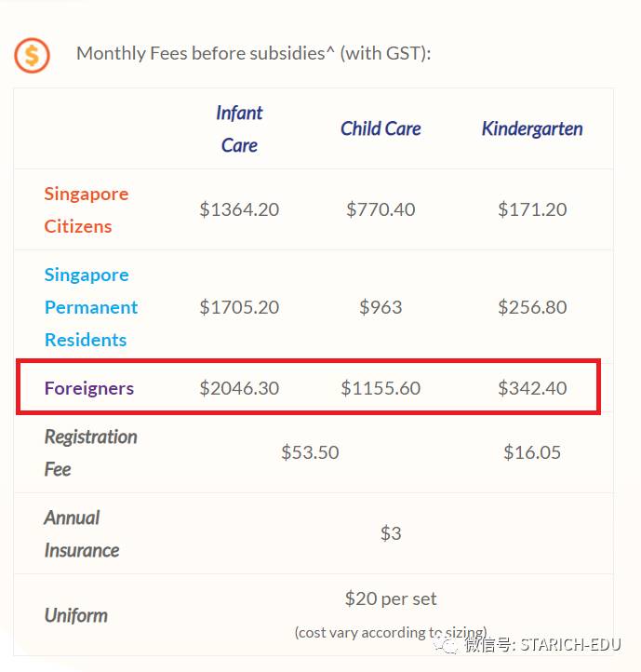The height and width of the screenshot is (672, 641).
Task: Click the STARICH-EDU watermark text
Action: pos(578,644)
